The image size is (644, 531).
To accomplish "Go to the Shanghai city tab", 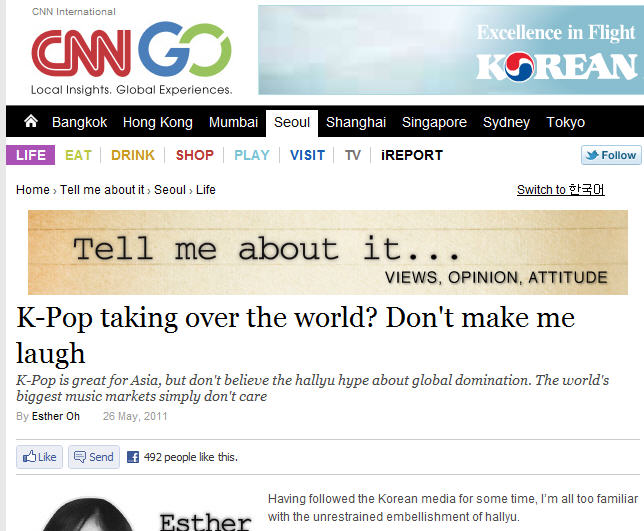I will 355,122.
